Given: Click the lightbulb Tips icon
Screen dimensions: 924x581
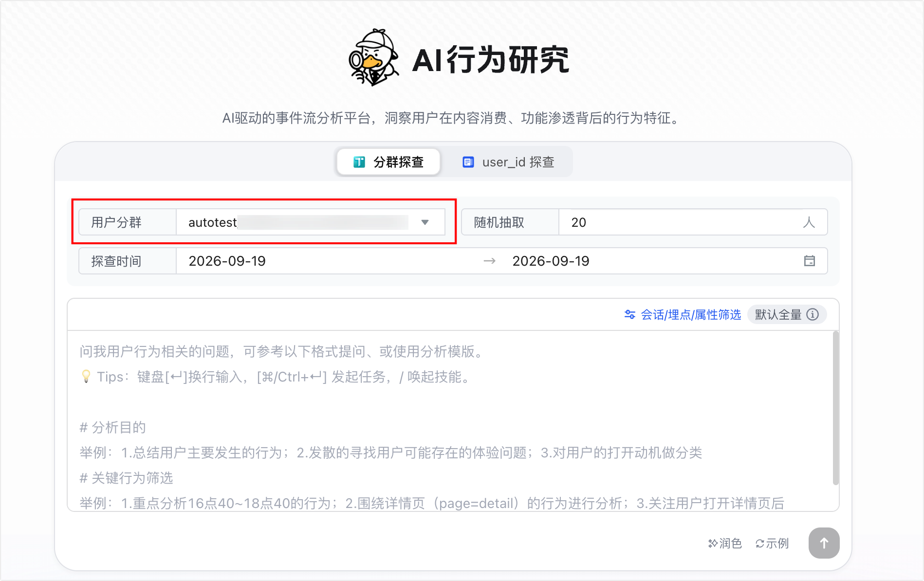Looking at the screenshot, I should [86, 377].
